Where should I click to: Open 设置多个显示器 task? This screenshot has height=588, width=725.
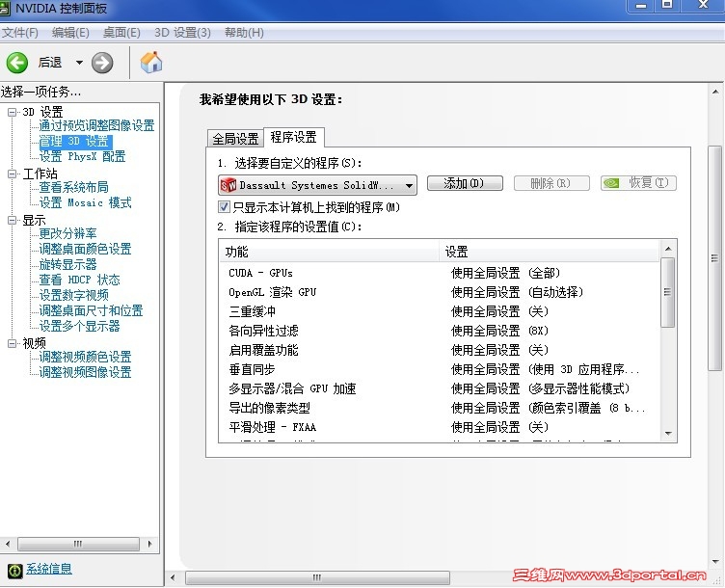[79, 326]
